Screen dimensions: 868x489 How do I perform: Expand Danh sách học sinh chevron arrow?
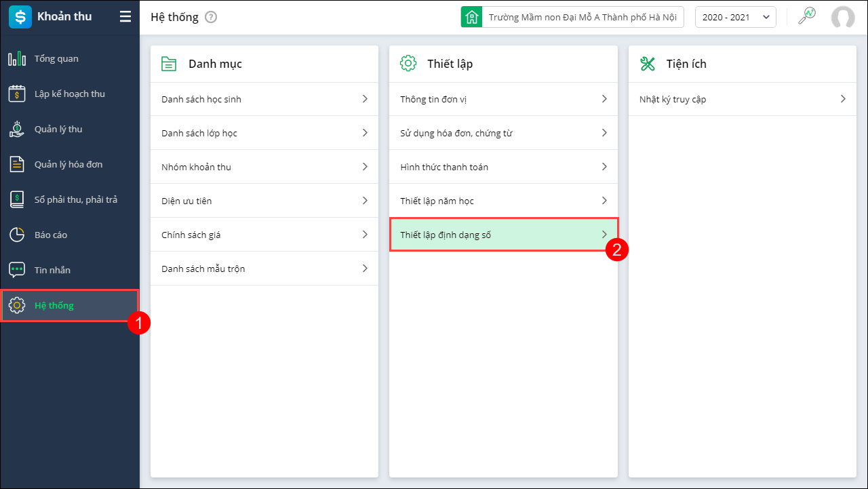365,99
